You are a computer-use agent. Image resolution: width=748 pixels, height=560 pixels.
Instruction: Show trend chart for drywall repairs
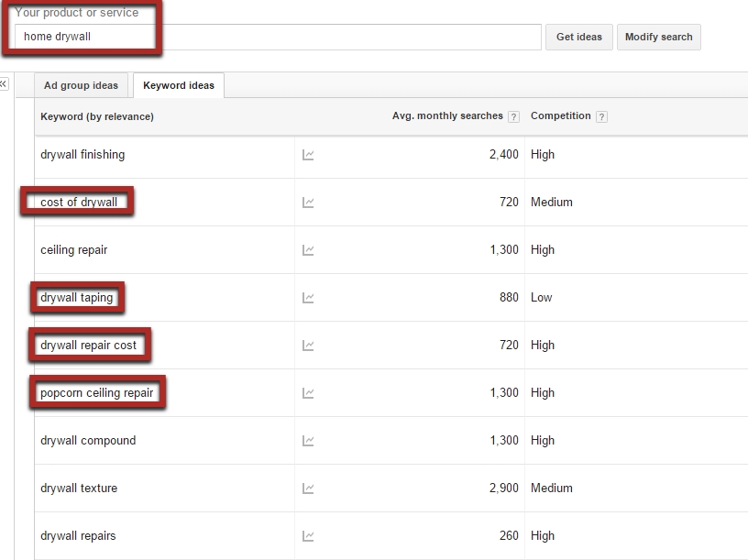pyautogui.click(x=308, y=536)
